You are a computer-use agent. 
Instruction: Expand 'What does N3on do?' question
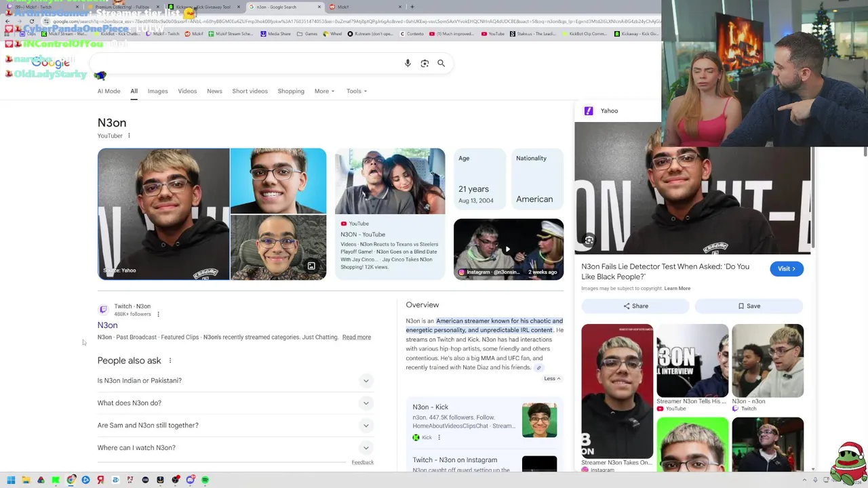(235, 403)
